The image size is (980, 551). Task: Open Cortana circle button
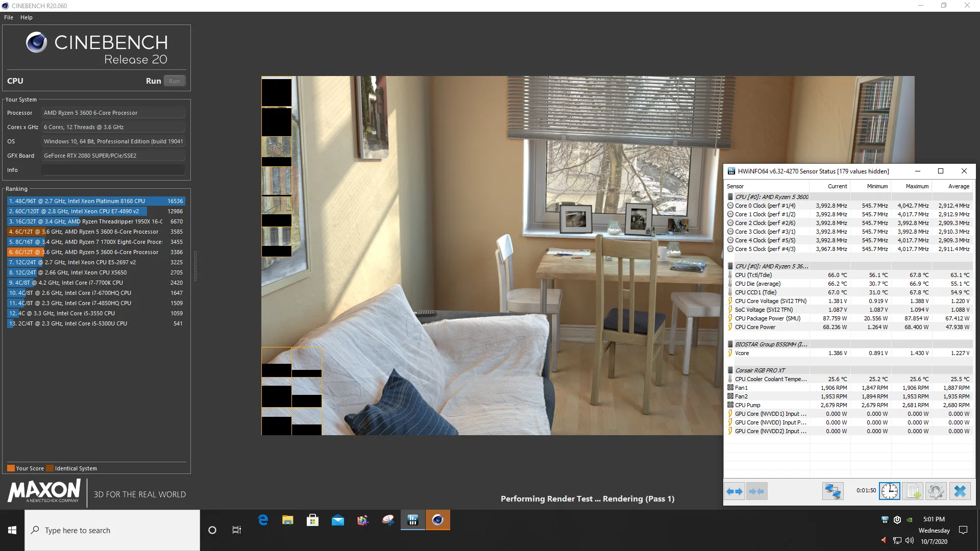coord(212,530)
